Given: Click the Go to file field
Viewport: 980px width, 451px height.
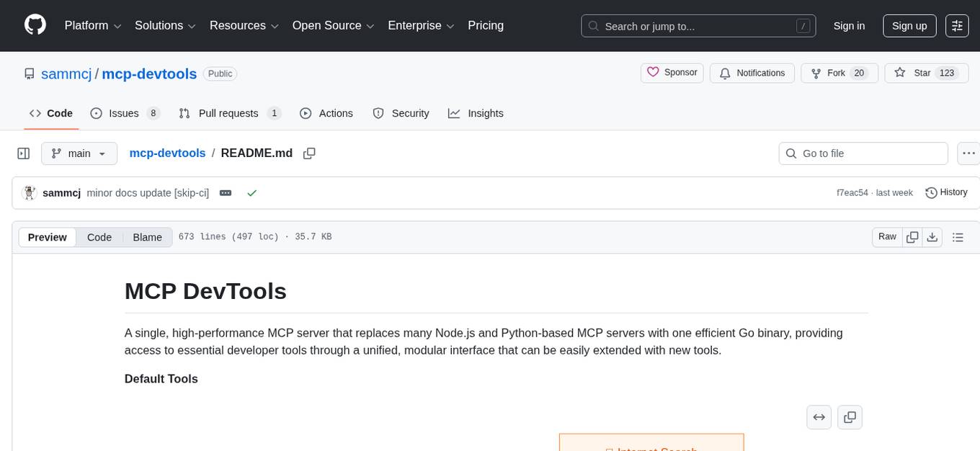Looking at the screenshot, I should (863, 153).
